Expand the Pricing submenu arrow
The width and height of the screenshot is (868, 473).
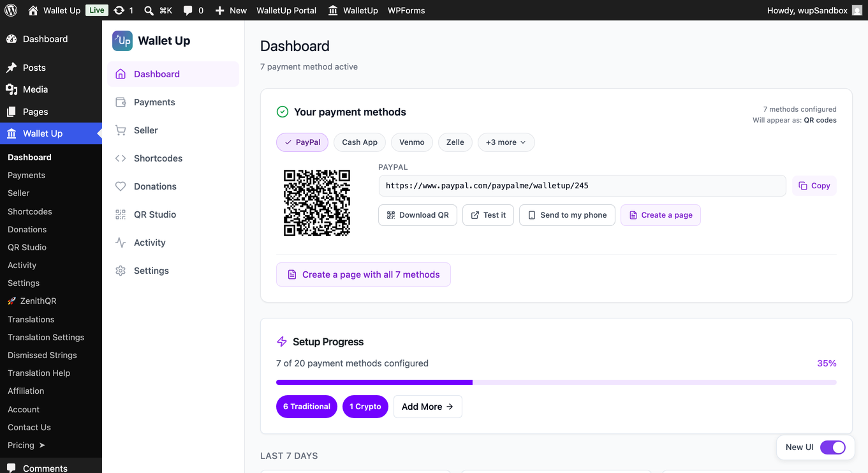pyautogui.click(x=42, y=445)
